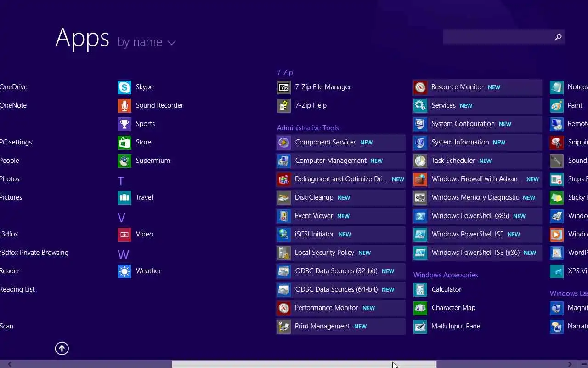Open ODBC Data Sources (32-bit)
This screenshot has width=588, height=368.
[x=341, y=271]
